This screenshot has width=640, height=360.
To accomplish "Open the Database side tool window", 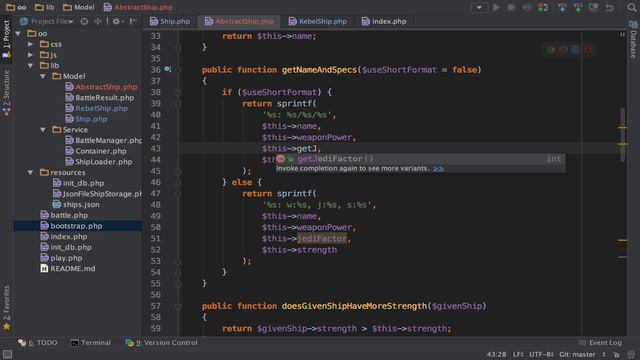I will (633, 40).
